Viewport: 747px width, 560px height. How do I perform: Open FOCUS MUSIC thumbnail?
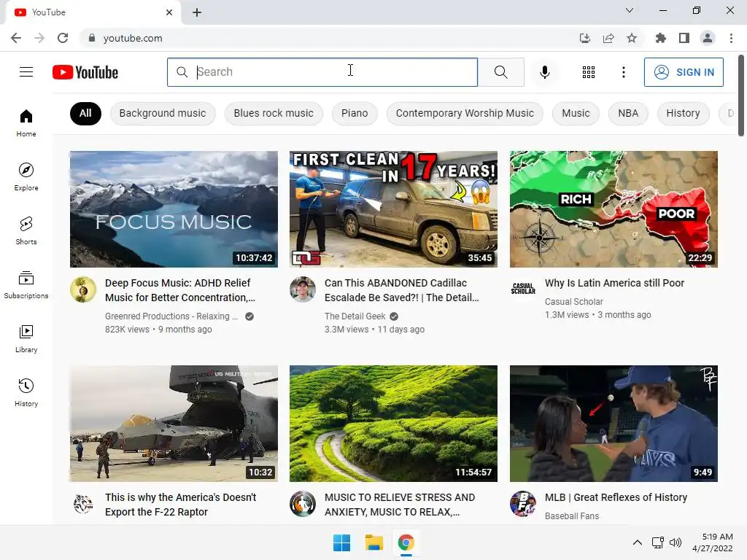coord(174,209)
